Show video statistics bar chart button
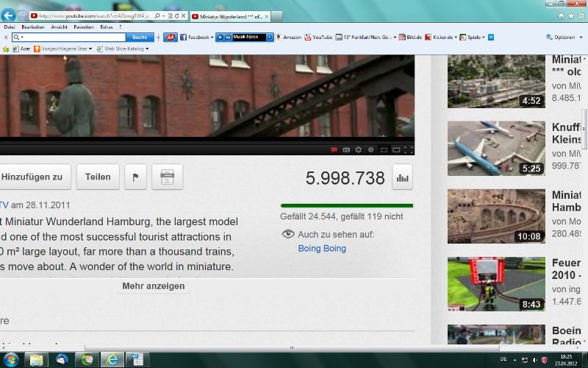 [x=402, y=177]
